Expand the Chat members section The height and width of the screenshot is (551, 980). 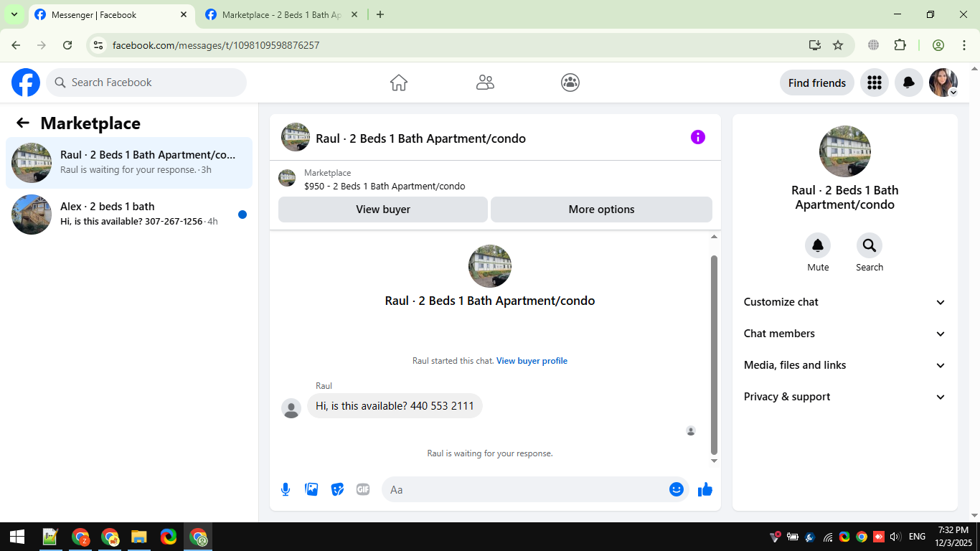(x=845, y=334)
